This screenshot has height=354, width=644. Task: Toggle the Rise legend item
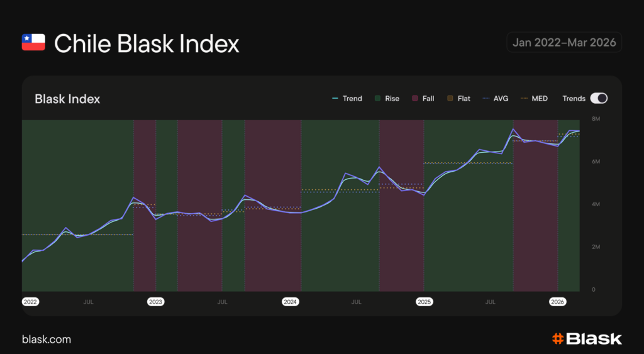point(387,99)
